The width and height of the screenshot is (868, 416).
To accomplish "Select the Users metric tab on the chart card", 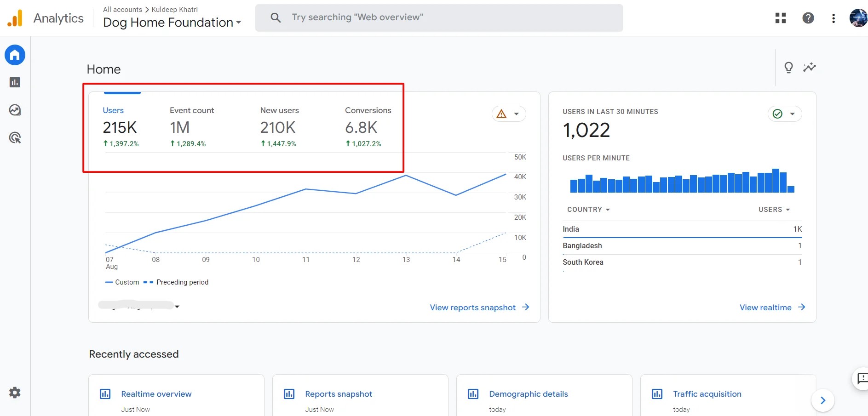I will 113,110.
